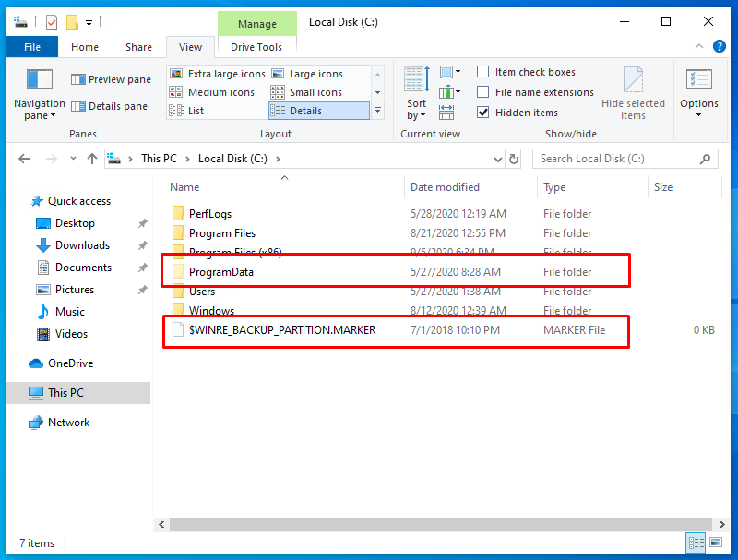Open the Help button
This screenshot has width=738, height=560.
[x=720, y=46]
